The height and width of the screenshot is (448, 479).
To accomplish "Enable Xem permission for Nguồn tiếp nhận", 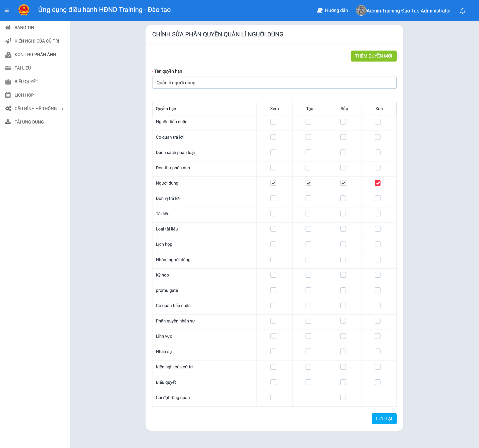I will click(x=273, y=122).
